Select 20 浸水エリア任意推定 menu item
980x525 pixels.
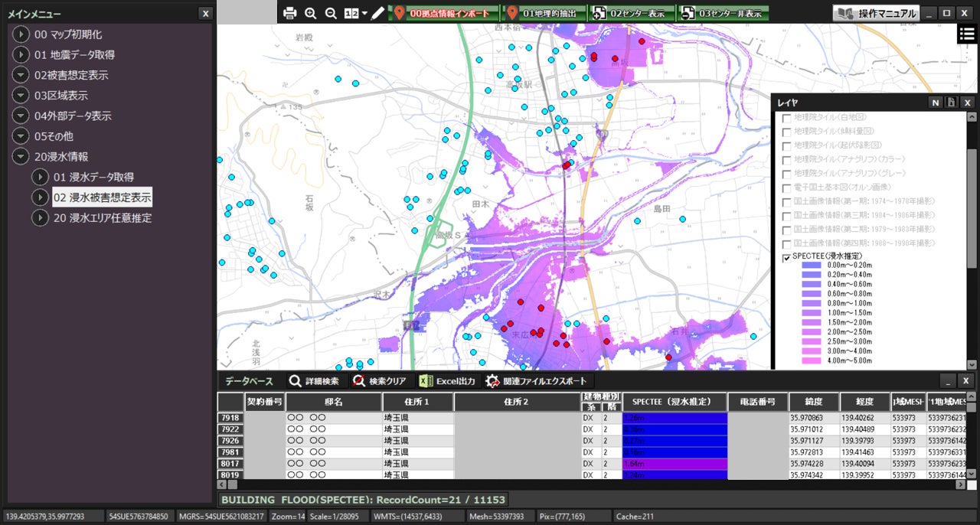tap(102, 217)
